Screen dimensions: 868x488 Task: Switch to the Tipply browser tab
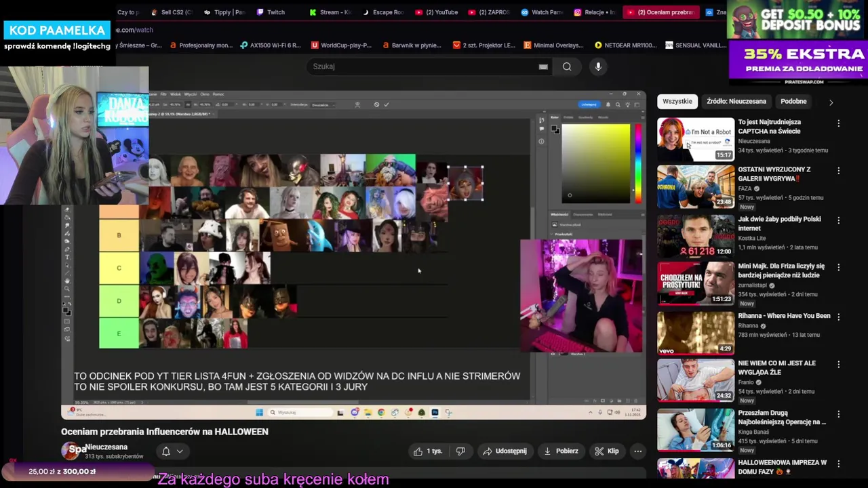pyautogui.click(x=224, y=12)
